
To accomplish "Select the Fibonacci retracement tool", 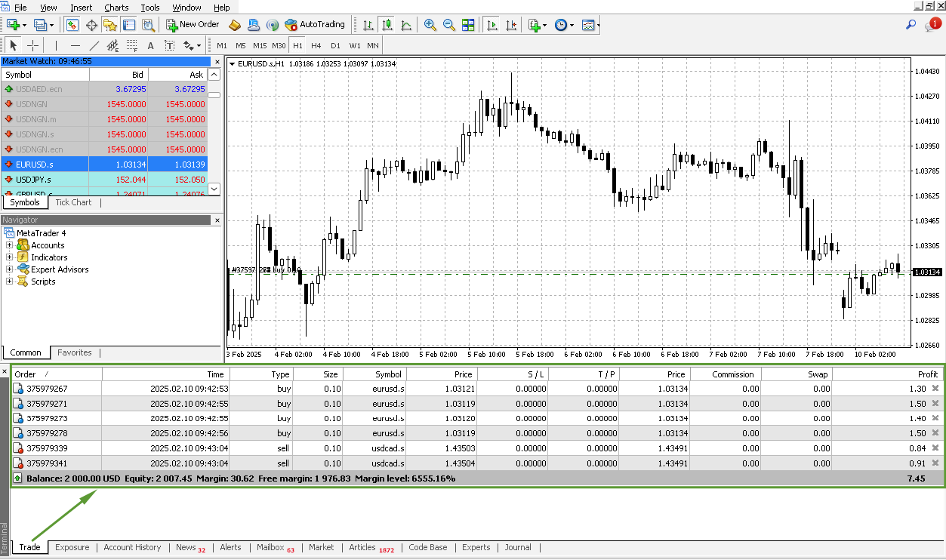I will pyautogui.click(x=131, y=45).
